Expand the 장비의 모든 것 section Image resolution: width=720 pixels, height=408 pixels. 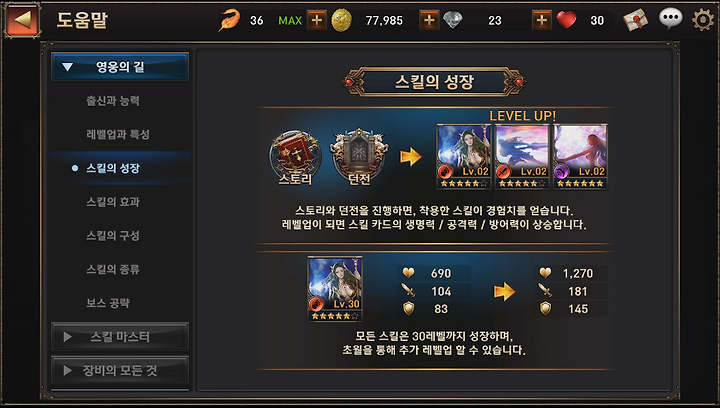120,370
